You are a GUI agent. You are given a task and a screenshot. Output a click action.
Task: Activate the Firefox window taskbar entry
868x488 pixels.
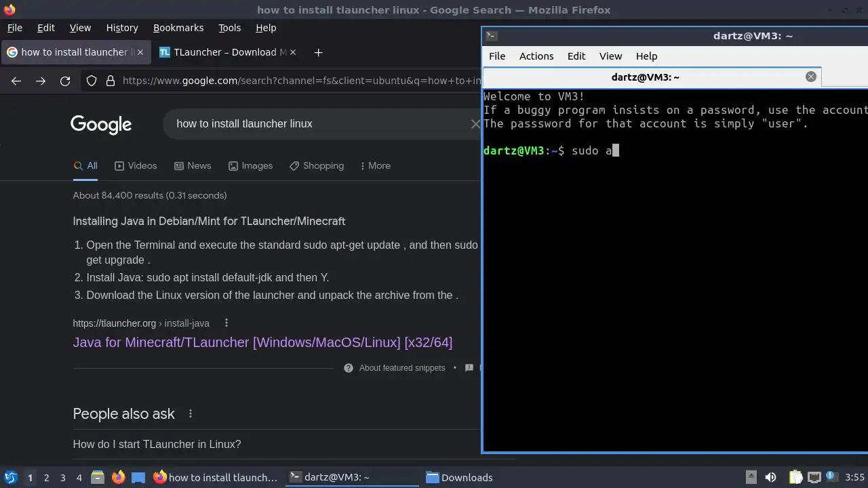click(x=216, y=477)
